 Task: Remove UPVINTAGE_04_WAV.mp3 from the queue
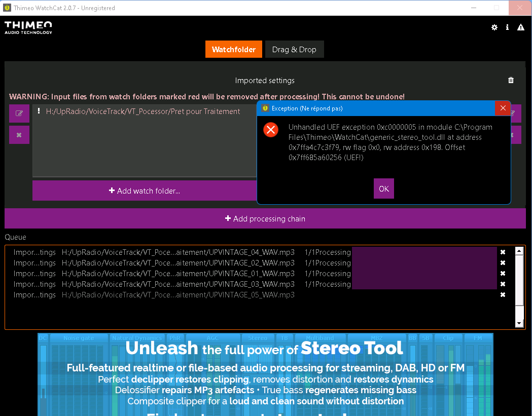tap(503, 252)
